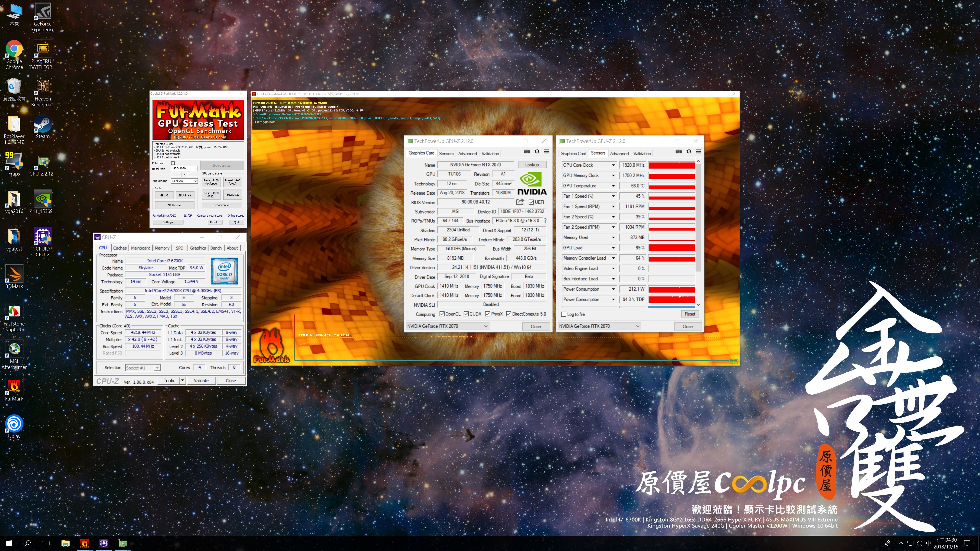Launch the PUBG desktop shortcut
The height and width of the screenshot is (551, 980).
click(x=43, y=55)
